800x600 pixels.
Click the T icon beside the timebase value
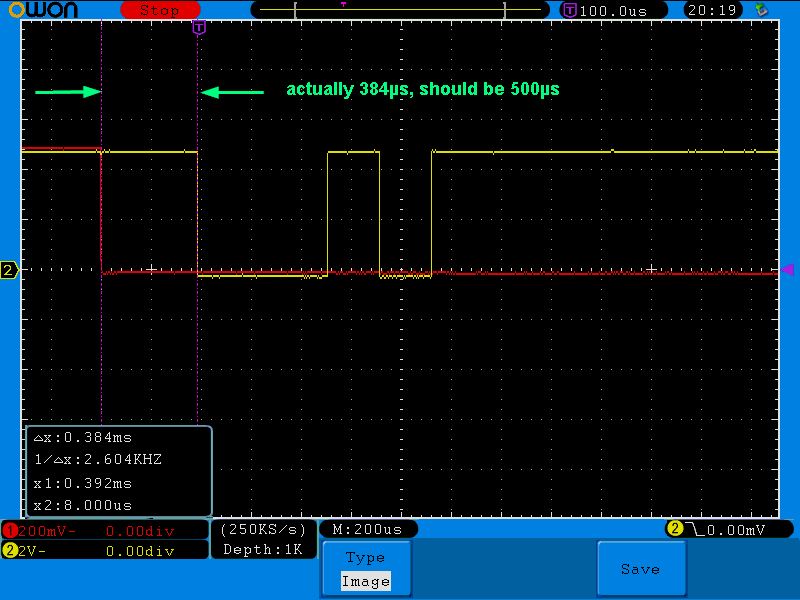coord(569,10)
